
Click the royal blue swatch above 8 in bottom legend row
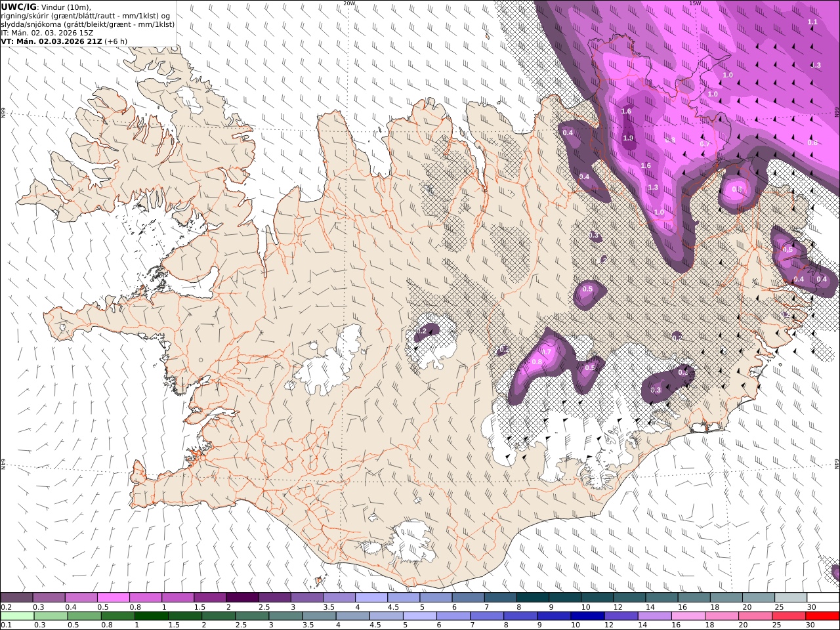tap(520, 616)
